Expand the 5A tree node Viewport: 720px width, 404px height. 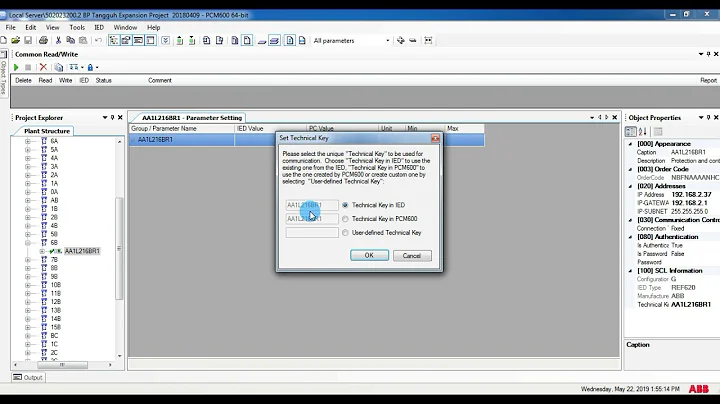(28, 150)
